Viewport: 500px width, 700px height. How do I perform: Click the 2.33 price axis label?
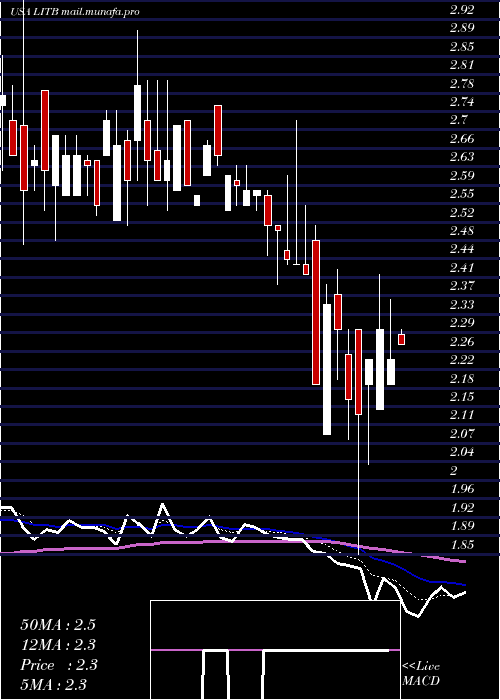click(x=462, y=304)
